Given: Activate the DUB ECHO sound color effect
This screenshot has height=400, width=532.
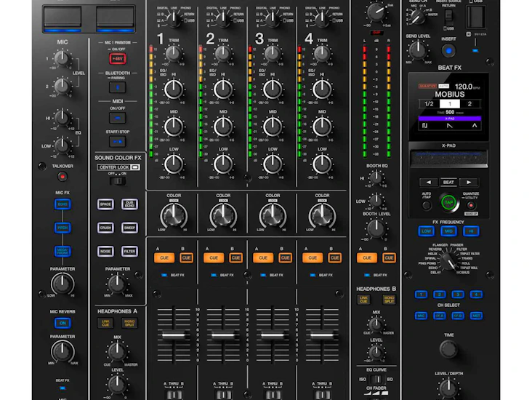Looking at the screenshot, I should click(x=129, y=204).
